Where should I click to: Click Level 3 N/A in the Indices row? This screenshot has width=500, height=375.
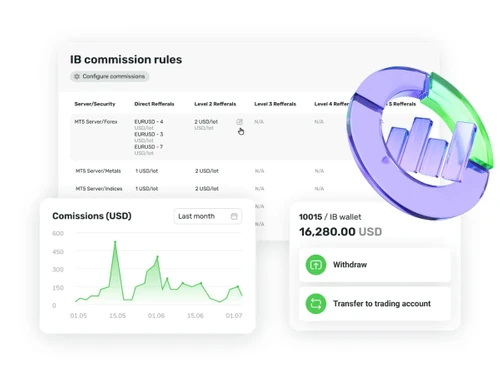[260, 189]
